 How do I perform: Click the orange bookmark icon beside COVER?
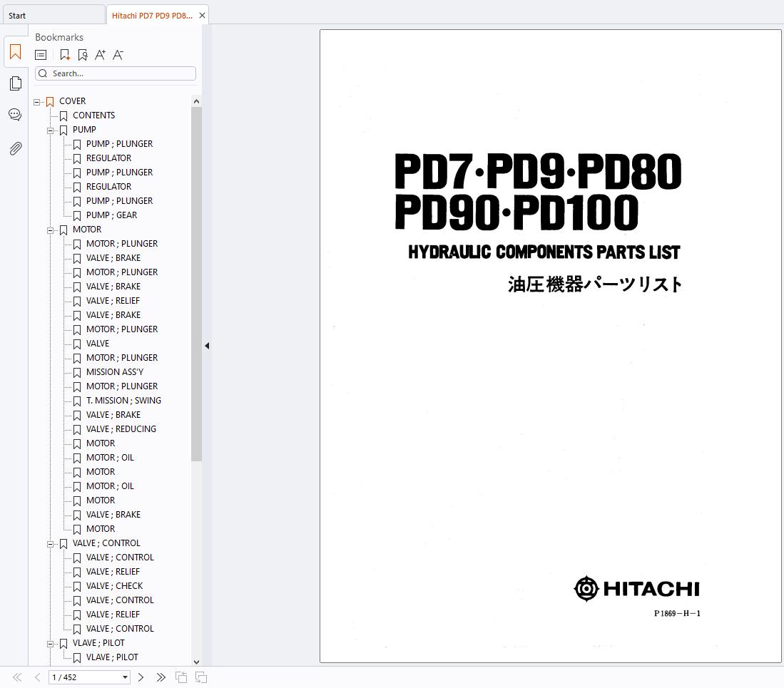50,102
